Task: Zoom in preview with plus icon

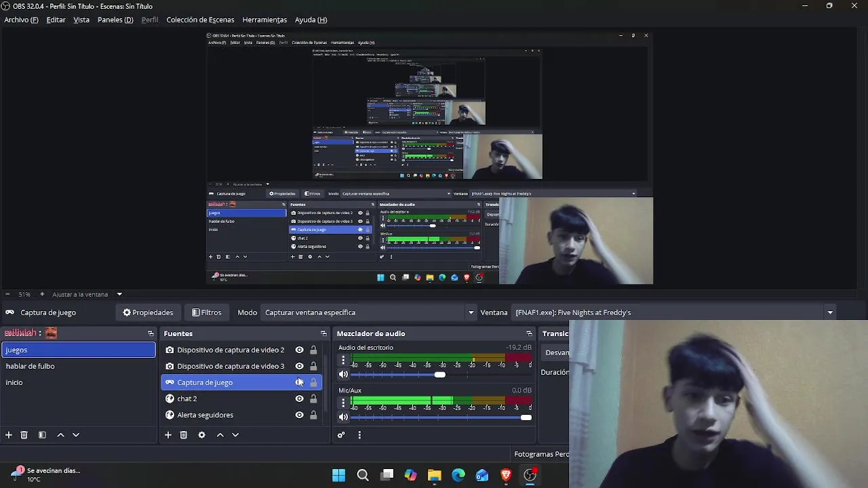Action: click(42, 294)
